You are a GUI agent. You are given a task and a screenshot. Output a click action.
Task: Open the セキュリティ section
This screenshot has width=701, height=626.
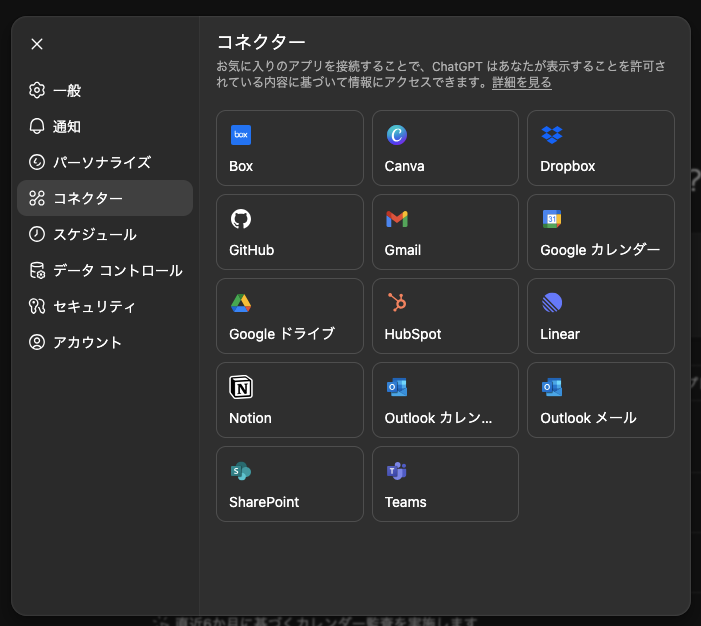tap(105, 306)
